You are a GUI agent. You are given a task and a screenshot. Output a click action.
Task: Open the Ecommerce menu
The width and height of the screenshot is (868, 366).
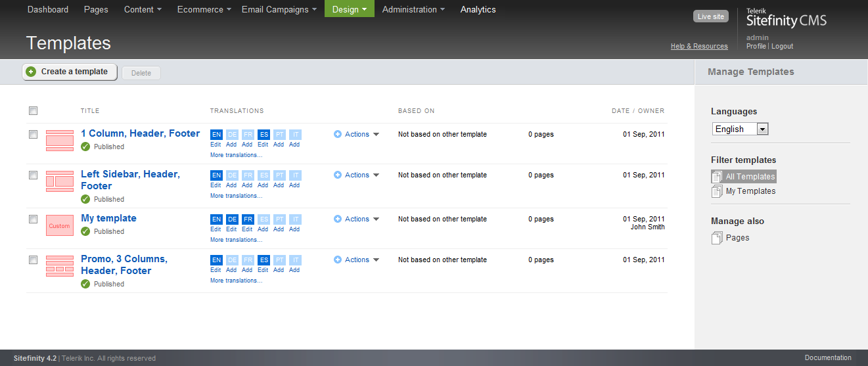[204, 9]
